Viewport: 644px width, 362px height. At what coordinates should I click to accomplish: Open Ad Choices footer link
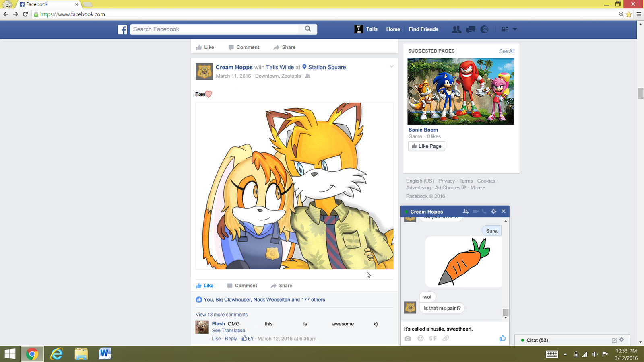point(451,187)
